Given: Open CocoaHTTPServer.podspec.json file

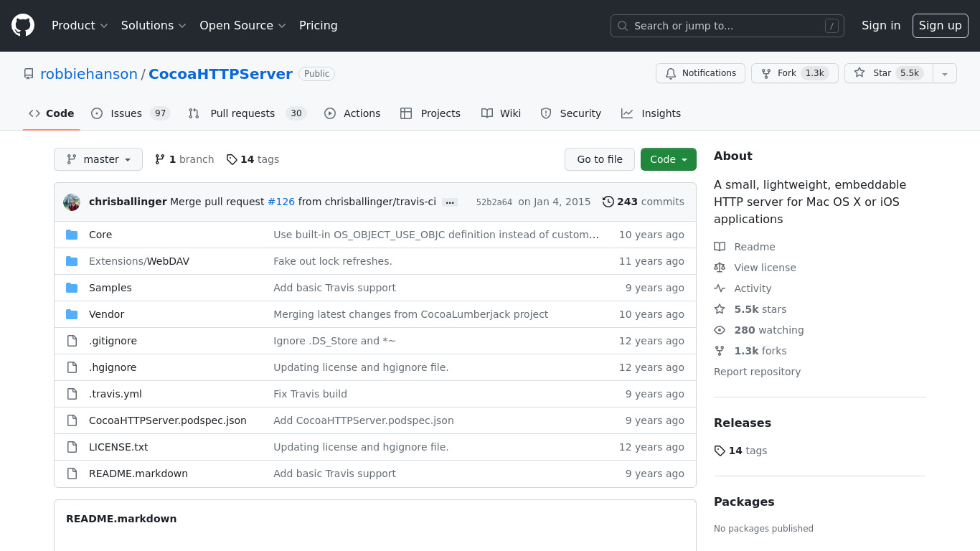Looking at the screenshot, I should click(168, 420).
